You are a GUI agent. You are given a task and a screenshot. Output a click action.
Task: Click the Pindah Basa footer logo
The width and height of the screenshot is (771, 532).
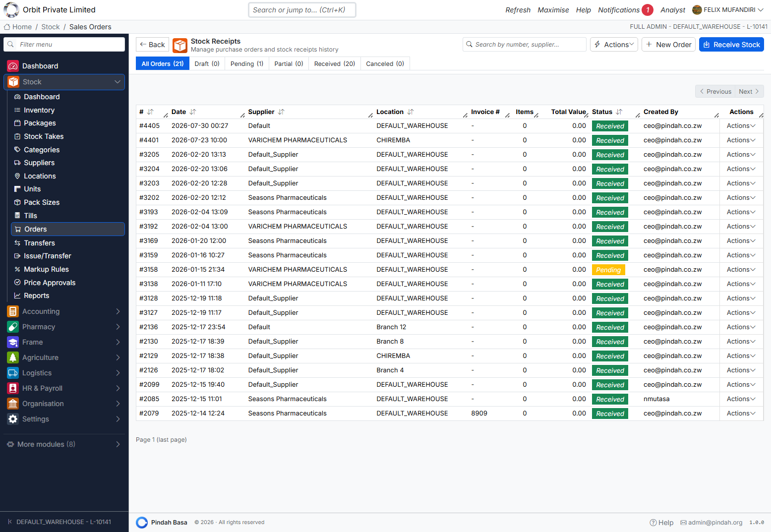pos(142,523)
